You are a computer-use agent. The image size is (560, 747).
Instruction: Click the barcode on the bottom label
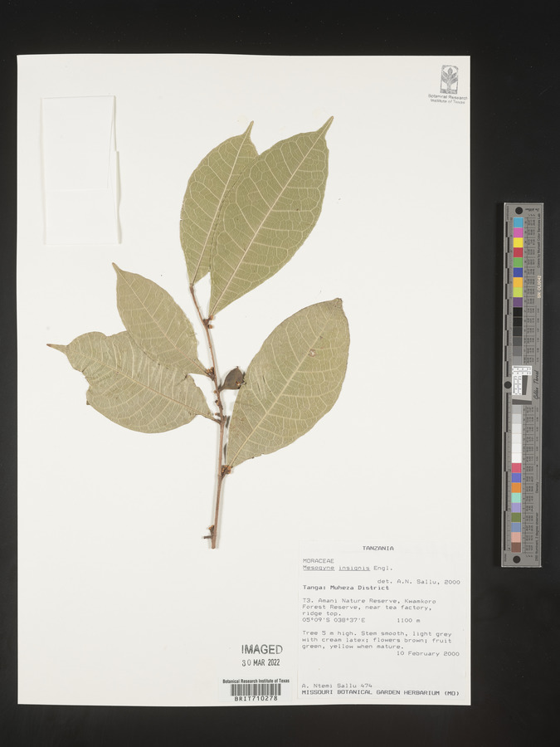[x=256, y=690]
